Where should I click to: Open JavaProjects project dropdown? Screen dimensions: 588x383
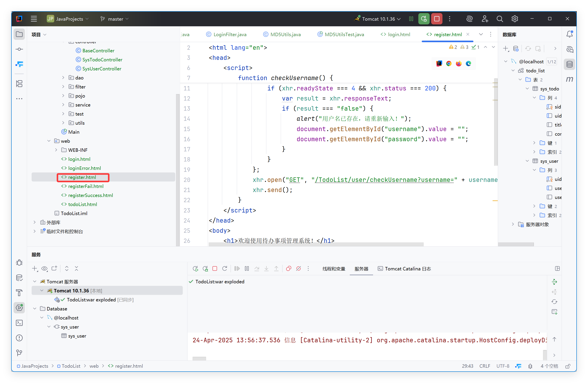point(68,19)
